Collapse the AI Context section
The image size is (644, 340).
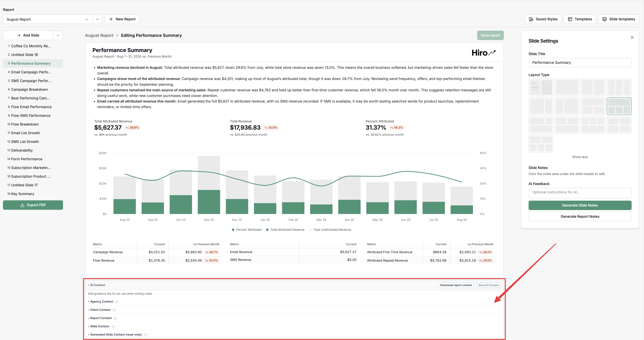pyautogui.click(x=97, y=285)
